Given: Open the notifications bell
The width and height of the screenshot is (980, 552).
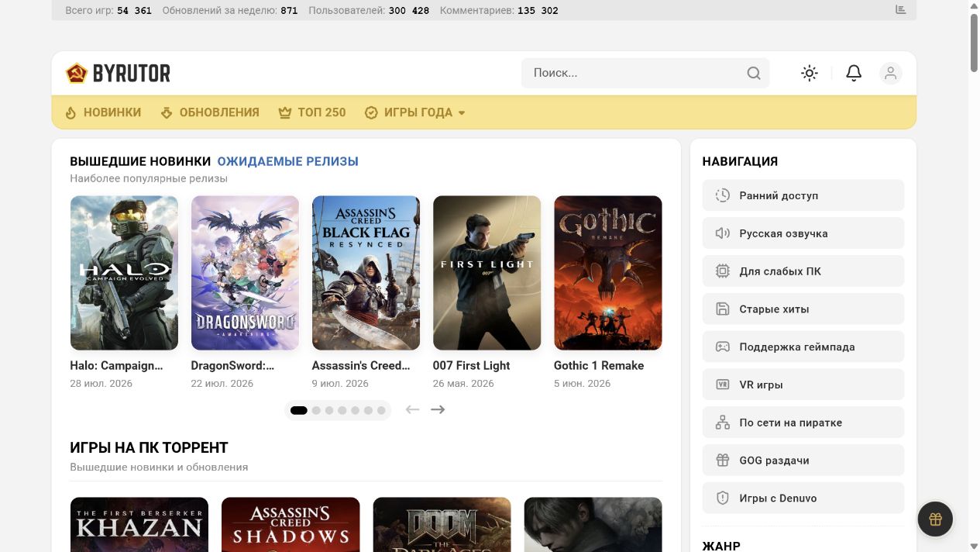Looking at the screenshot, I should (x=854, y=73).
